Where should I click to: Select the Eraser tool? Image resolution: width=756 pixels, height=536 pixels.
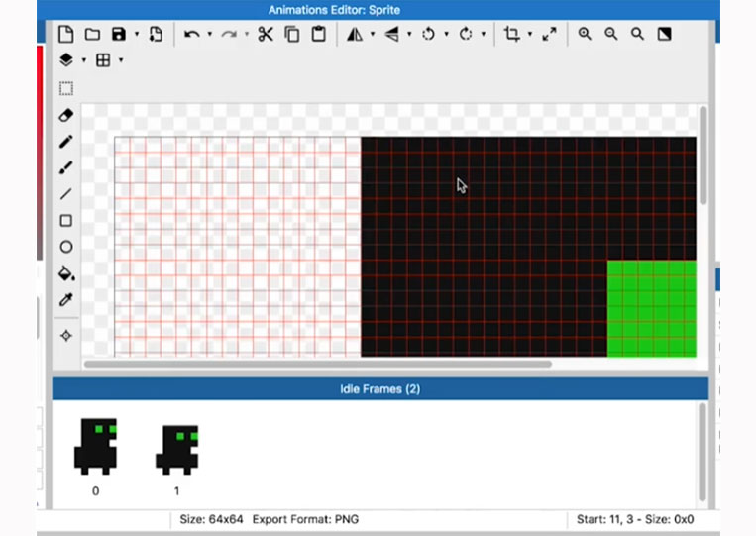pos(66,115)
